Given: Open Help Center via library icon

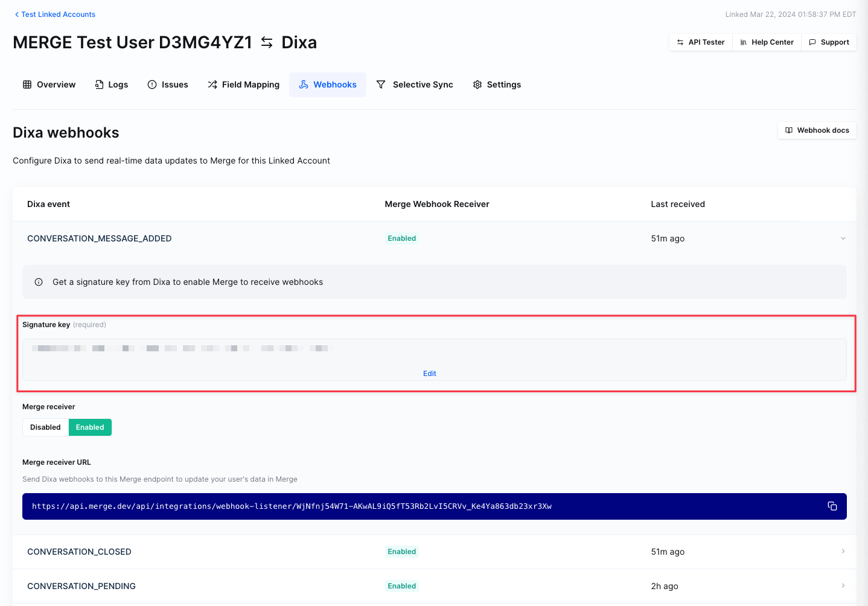Looking at the screenshot, I should point(744,42).
